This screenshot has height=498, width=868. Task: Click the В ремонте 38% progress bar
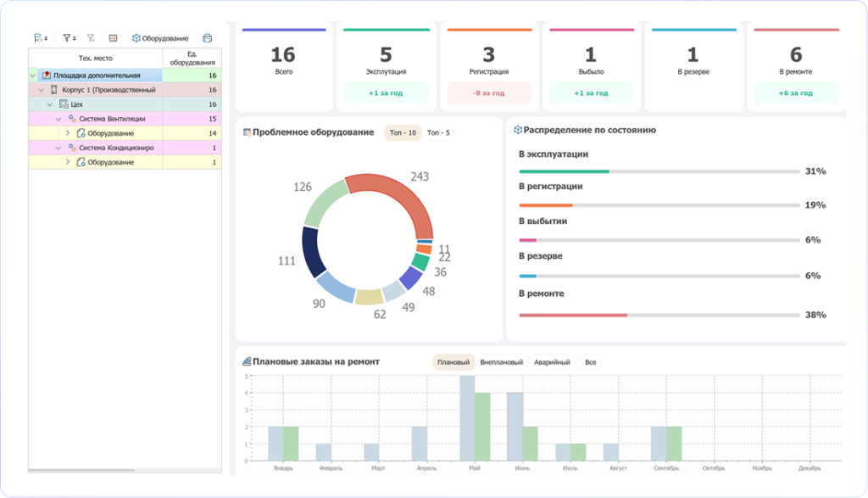659,316
